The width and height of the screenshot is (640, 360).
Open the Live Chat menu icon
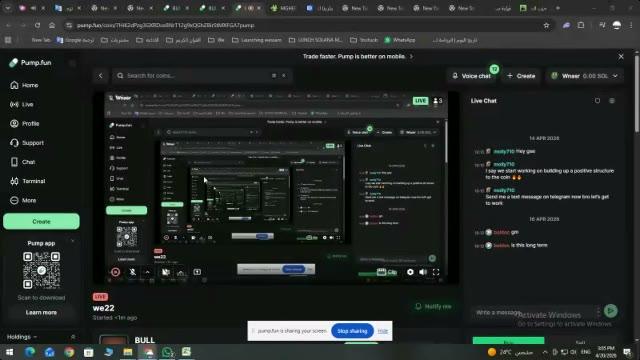[x=611, y=100]
